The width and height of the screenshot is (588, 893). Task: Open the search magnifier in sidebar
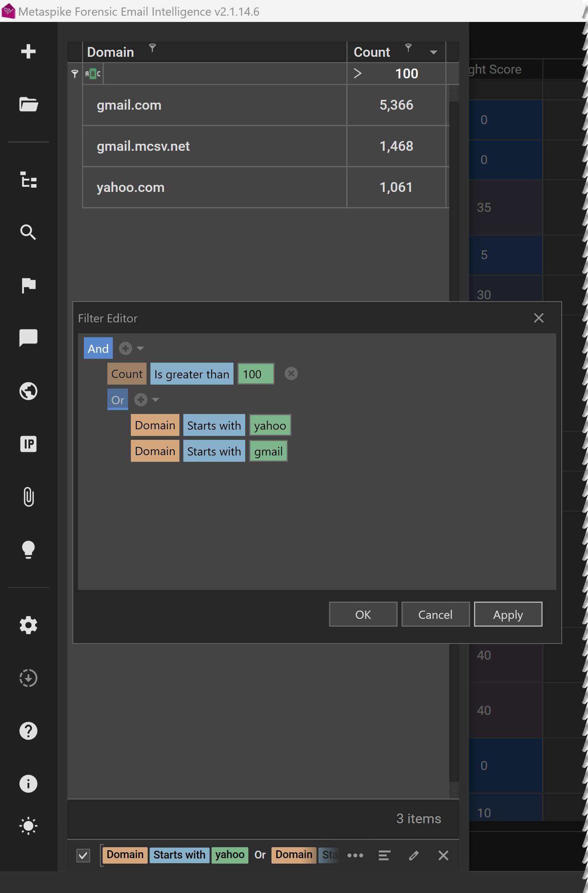pos(28,232)
